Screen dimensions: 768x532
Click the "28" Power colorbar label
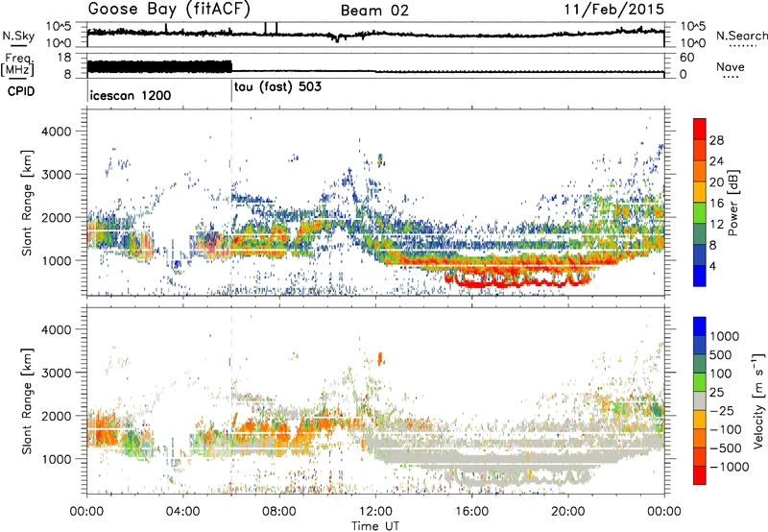(716, 140)
